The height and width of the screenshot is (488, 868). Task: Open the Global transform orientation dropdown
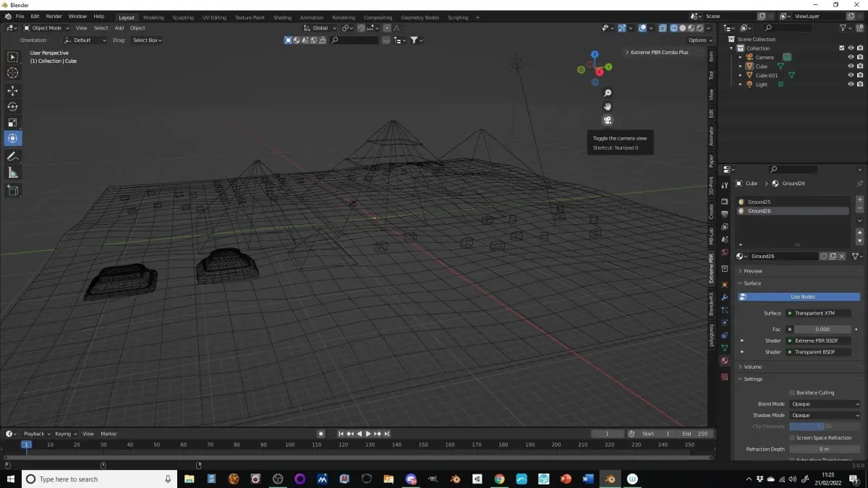point(319,28)
